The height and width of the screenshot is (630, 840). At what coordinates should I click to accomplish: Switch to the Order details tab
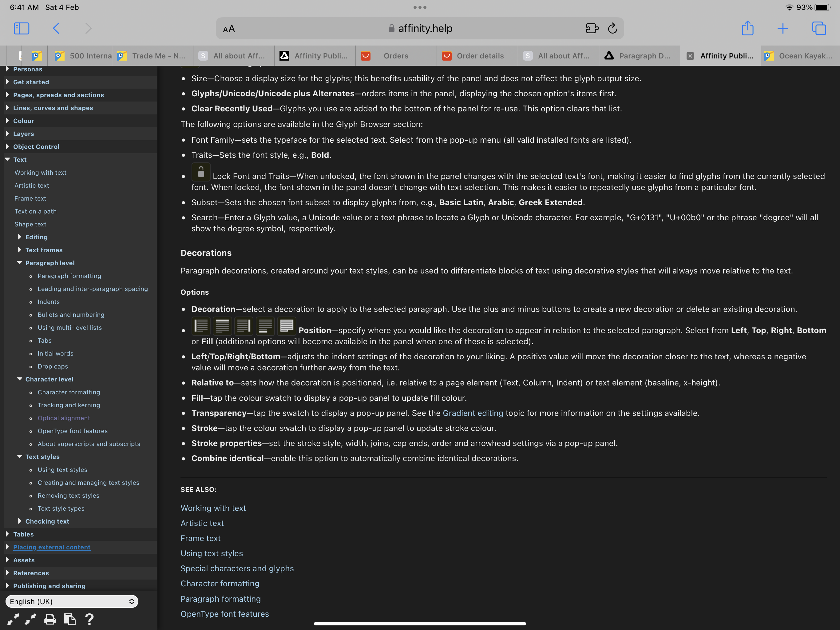point(477,56)
